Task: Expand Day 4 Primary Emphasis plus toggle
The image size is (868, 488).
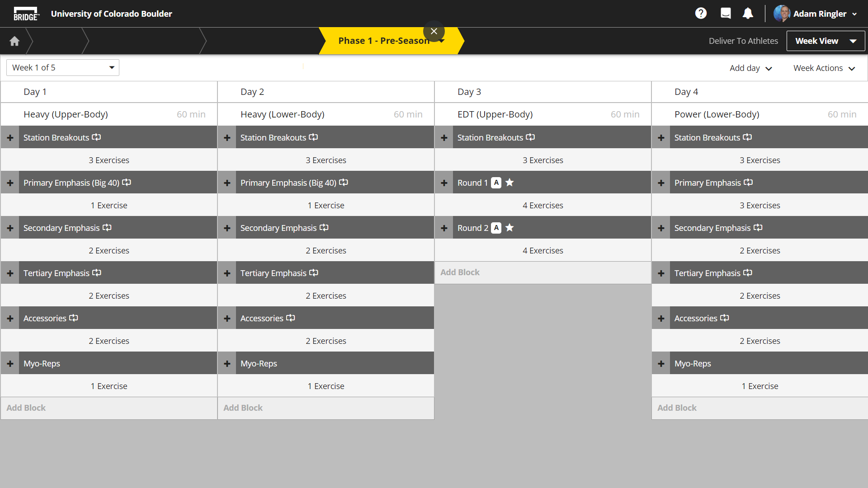Action: pos(661,183)
